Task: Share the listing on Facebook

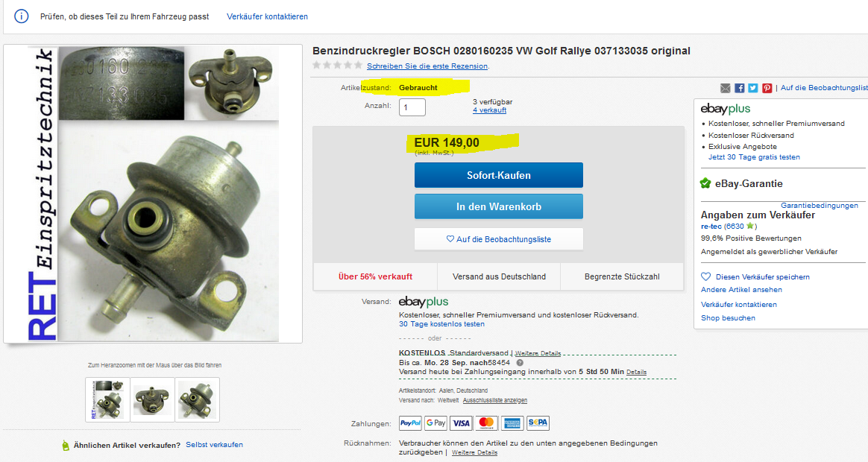Action: (739, 88)
